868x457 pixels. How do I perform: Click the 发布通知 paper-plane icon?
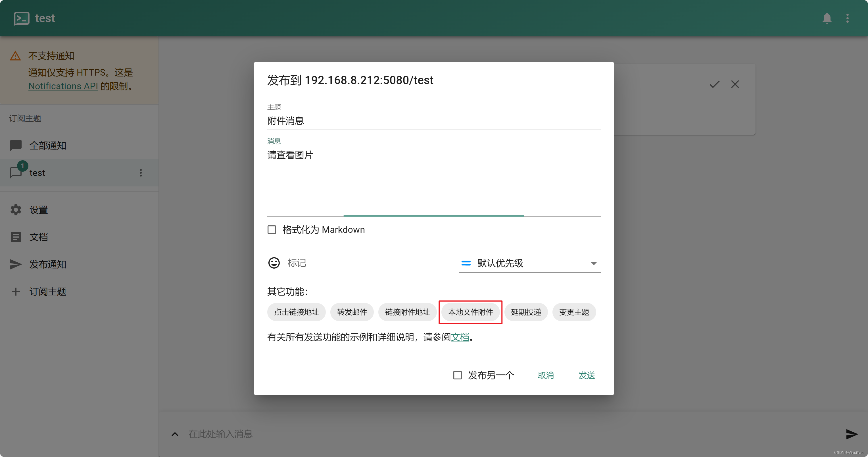[x=16, y=264]
